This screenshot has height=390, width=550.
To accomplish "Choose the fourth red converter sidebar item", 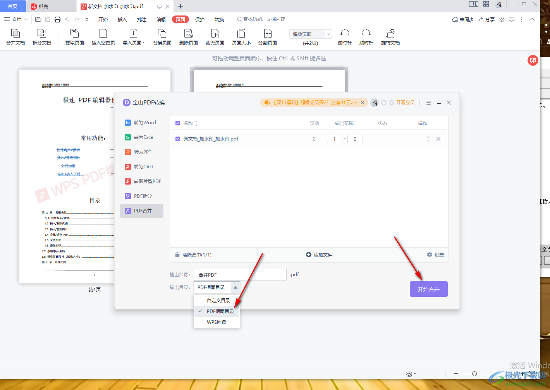I will click(x=139, y=167).
